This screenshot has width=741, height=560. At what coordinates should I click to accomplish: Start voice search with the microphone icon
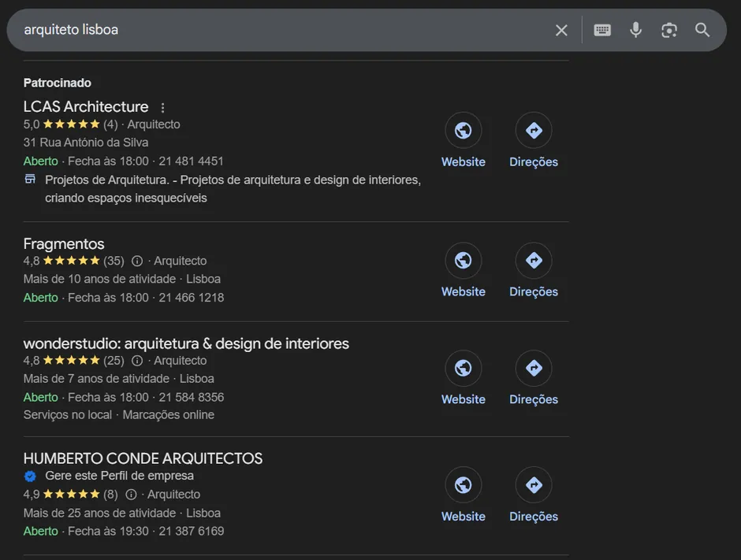point(635,30)
